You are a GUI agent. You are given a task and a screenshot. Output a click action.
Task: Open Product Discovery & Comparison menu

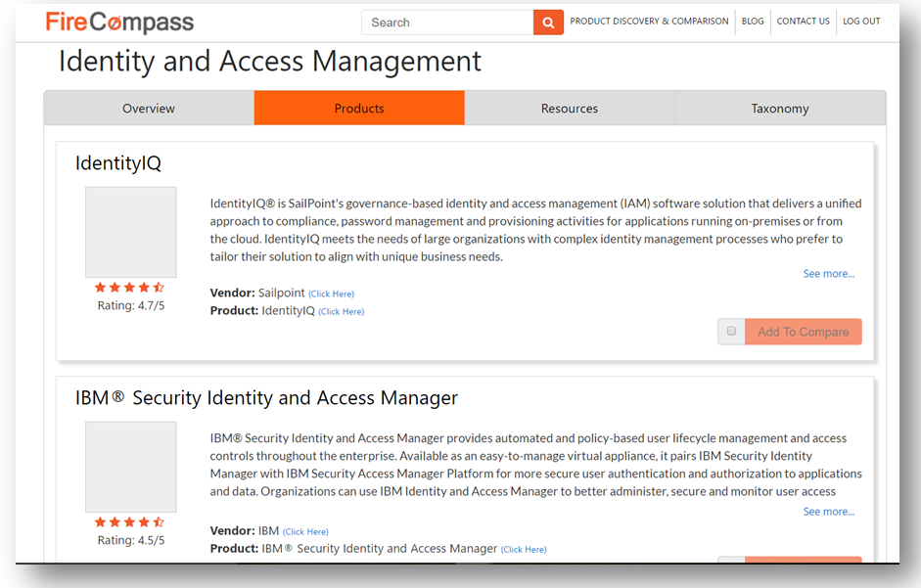click(649, 22)
